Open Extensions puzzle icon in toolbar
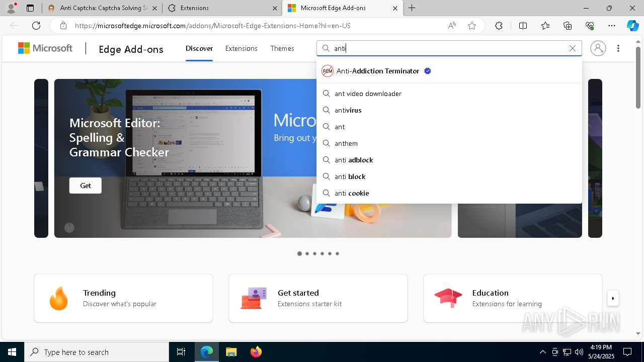Screen dimensions: 644x362 pos(499,26)
